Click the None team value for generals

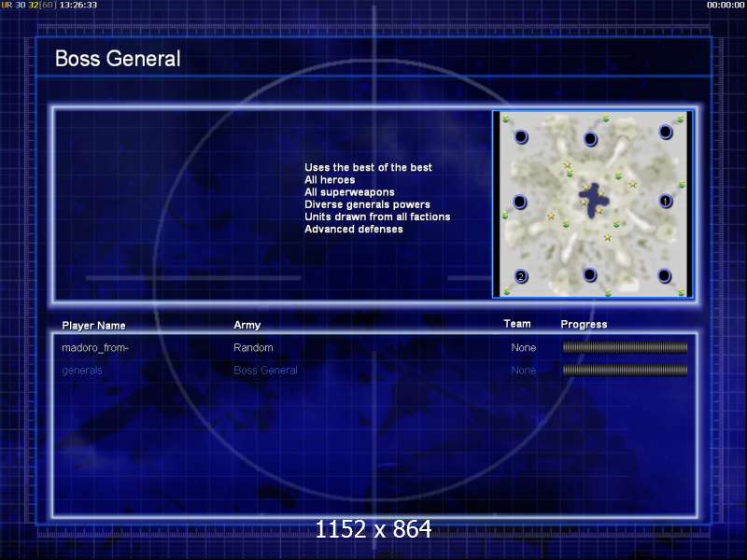tap(524, 371)
